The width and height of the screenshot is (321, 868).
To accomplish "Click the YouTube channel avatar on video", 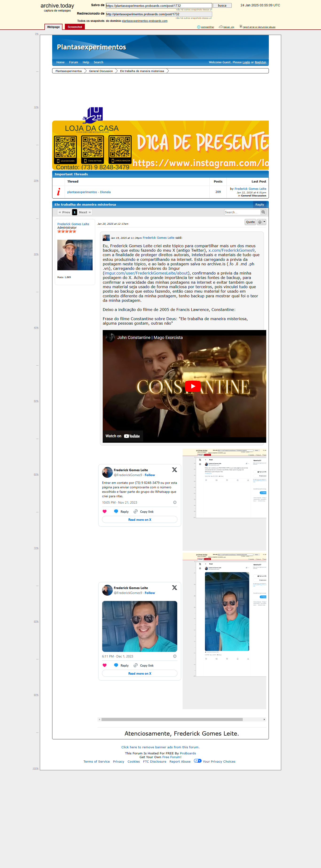I will [110, 337].
